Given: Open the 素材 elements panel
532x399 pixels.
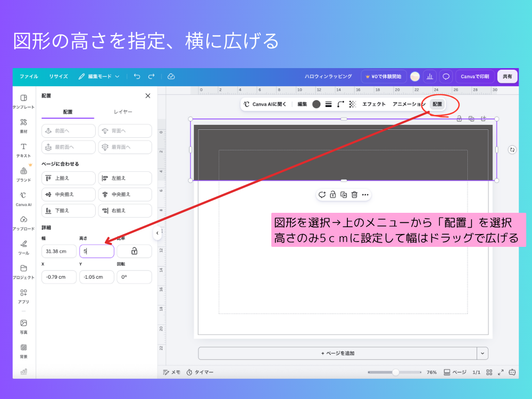Looking at the screenshot, I should pos(23,126).
